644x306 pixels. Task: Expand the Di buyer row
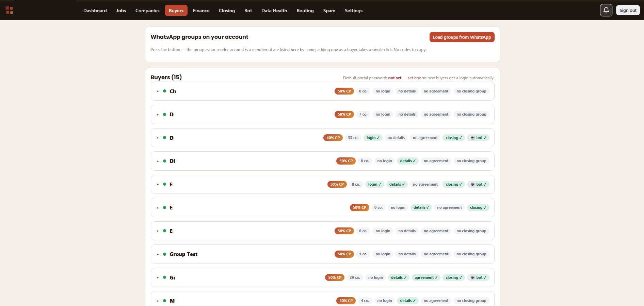158,161
